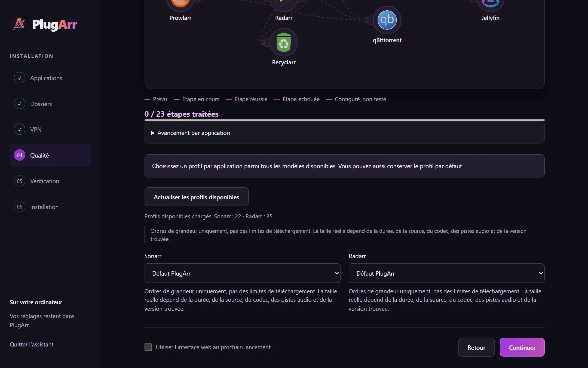Click Actualiser les profils disponibles button
The height and width of the screenshot is (368, 588).
[196, 197]
